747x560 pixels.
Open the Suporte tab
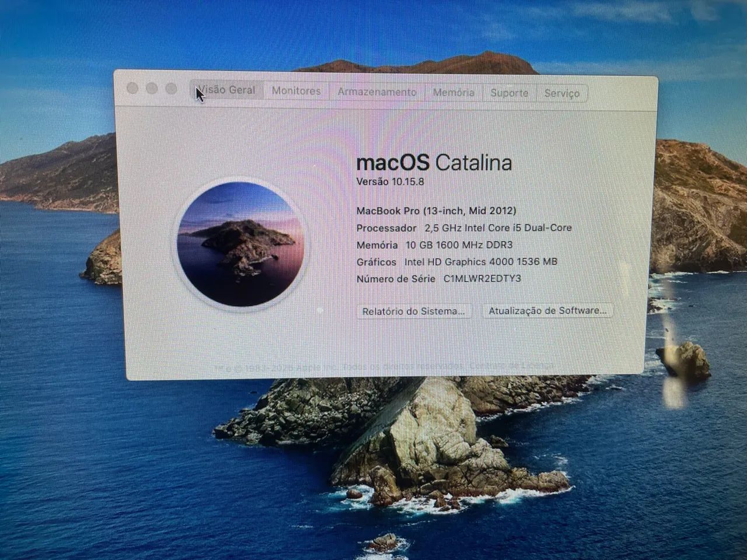(509, 93)
